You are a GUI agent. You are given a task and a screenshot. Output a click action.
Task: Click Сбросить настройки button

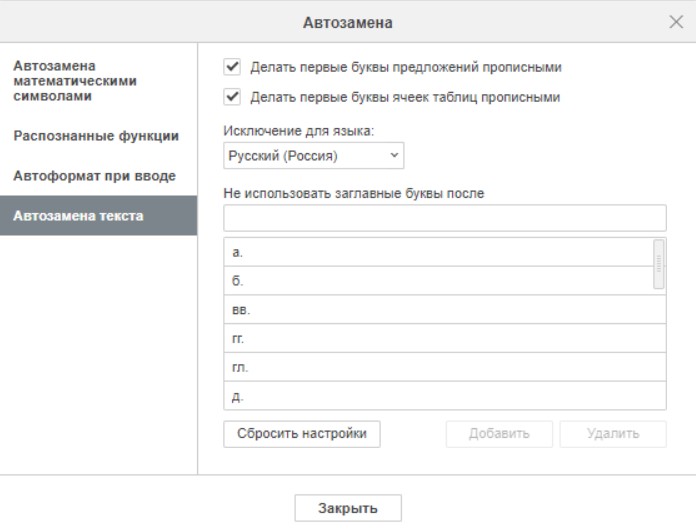click(x=302, y=434)
